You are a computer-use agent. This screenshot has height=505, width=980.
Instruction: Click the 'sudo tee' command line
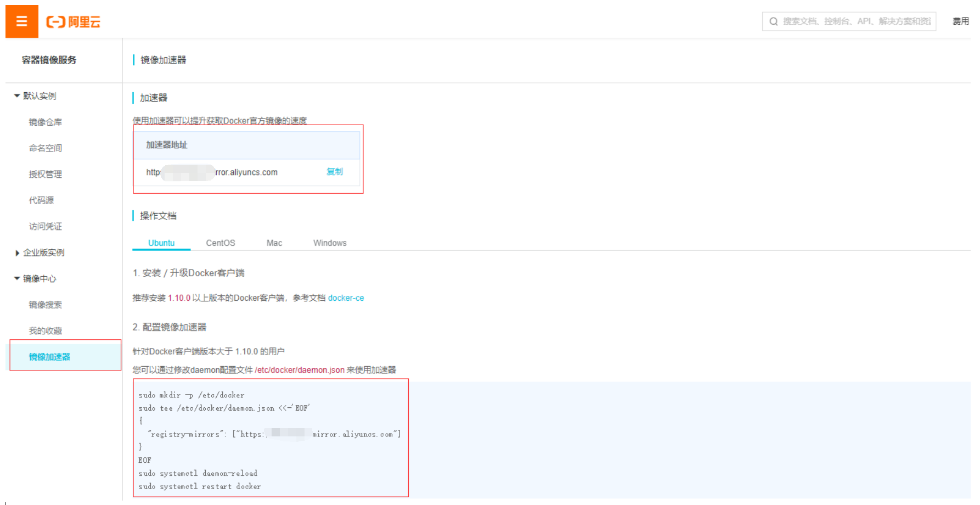coord(224,408)
